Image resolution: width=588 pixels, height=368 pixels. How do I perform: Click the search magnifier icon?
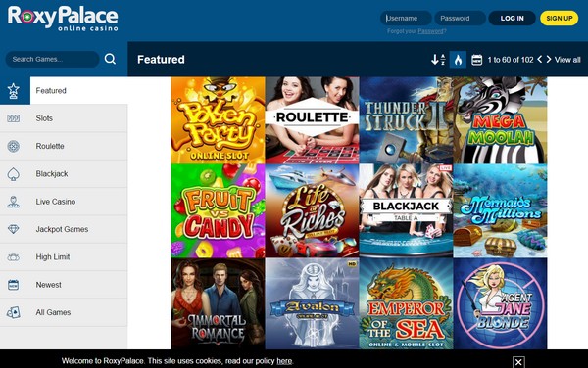(x=110, y=59)
